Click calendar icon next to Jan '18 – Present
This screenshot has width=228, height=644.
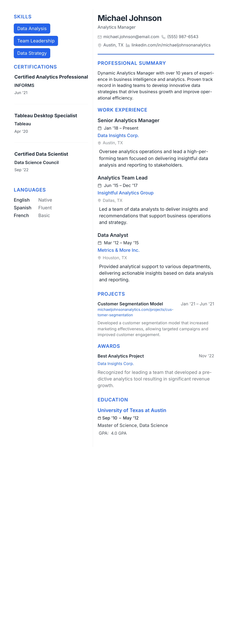tap(100, 128)
